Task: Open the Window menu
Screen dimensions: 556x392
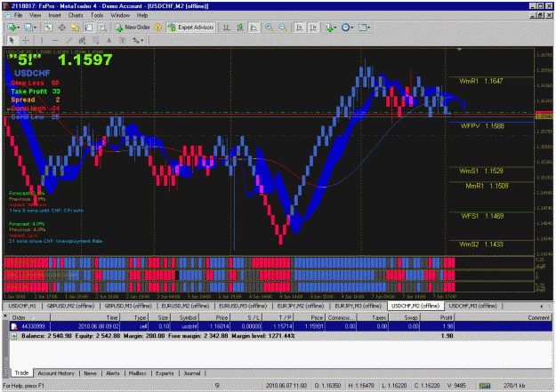Action: 120,15
